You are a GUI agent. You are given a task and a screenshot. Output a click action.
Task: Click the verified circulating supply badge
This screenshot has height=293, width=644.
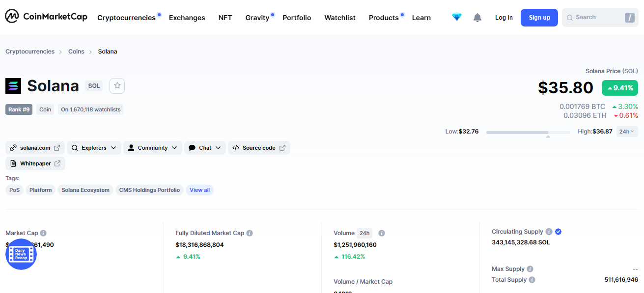coord(559,232)
